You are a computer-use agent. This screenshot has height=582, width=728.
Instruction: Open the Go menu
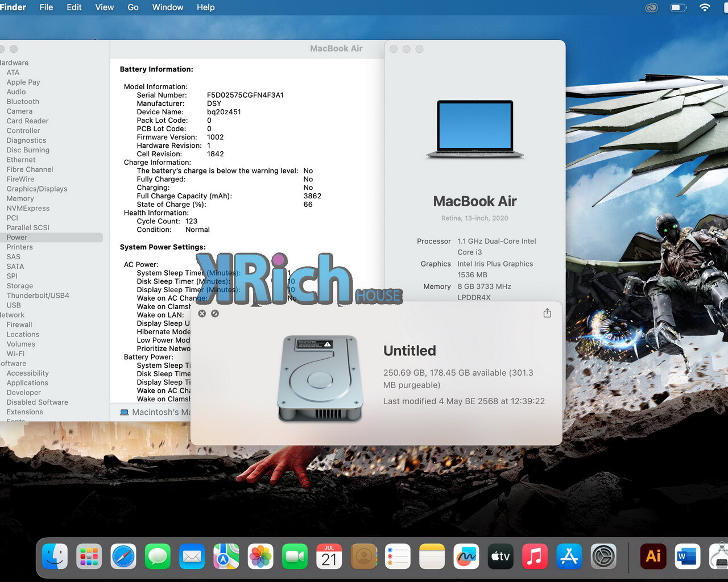coord(133,7)
